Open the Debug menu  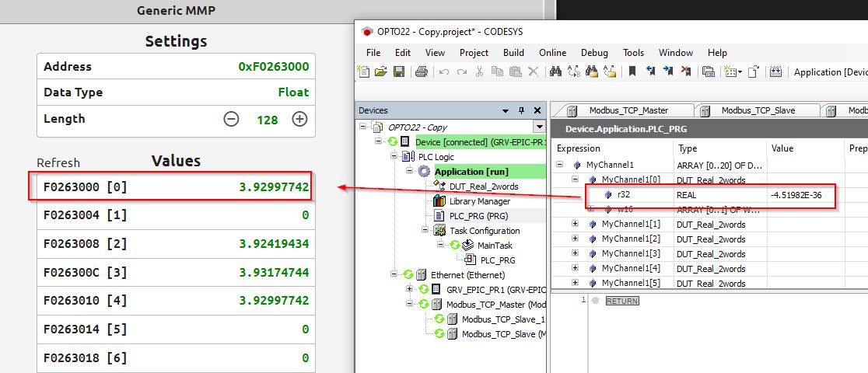click(594, 53)
